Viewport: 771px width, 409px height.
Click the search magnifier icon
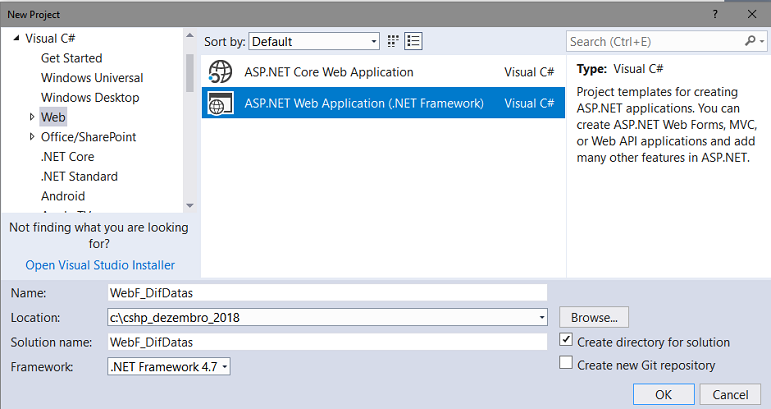[x=750, y=41]
